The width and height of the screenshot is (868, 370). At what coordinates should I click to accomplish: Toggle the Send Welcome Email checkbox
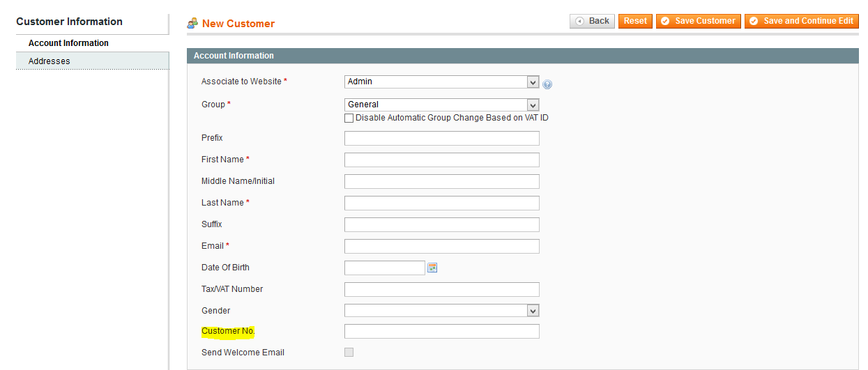click(349, 353)
